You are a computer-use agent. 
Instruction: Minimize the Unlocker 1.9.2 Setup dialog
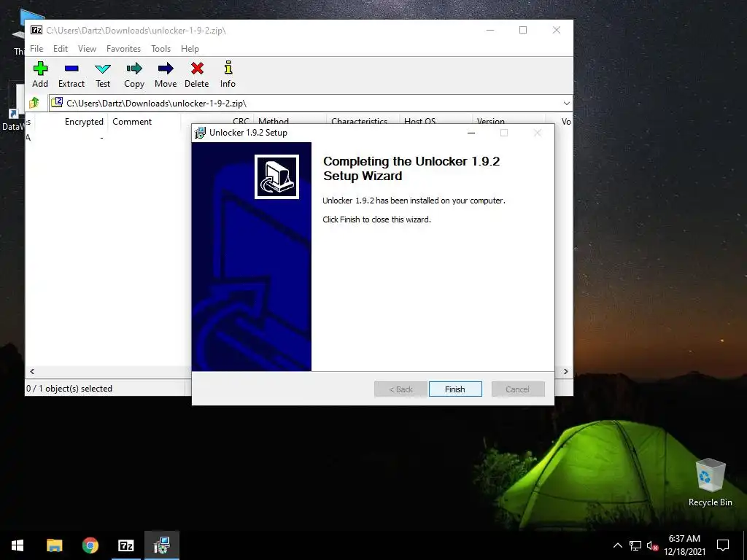pyautogui.click(x=471, y=133)
